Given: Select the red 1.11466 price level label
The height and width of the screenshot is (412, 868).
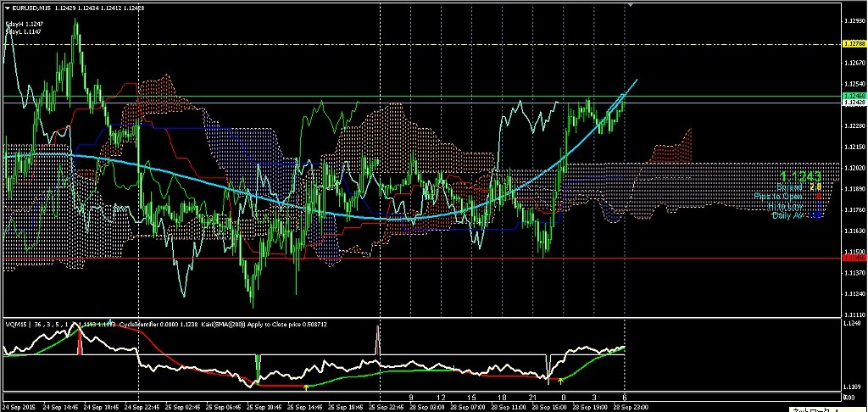Looking at the screenshot, I should coord(853,258).
